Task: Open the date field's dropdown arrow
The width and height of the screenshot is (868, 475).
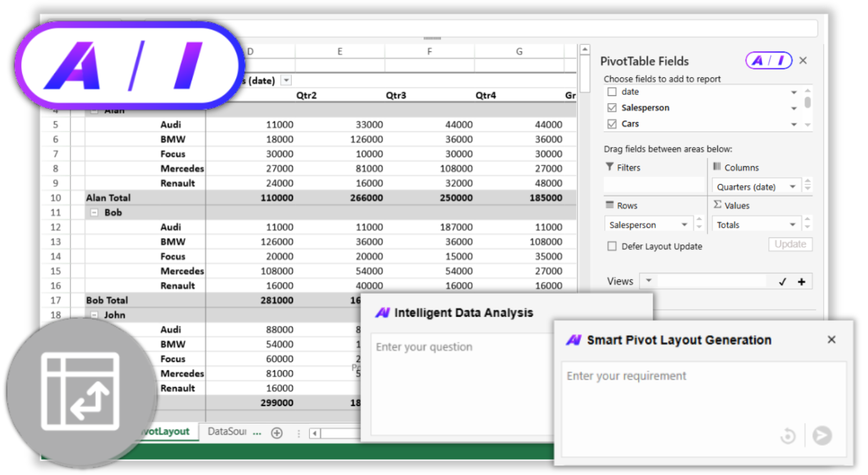Action: click(x=794, y=92)
